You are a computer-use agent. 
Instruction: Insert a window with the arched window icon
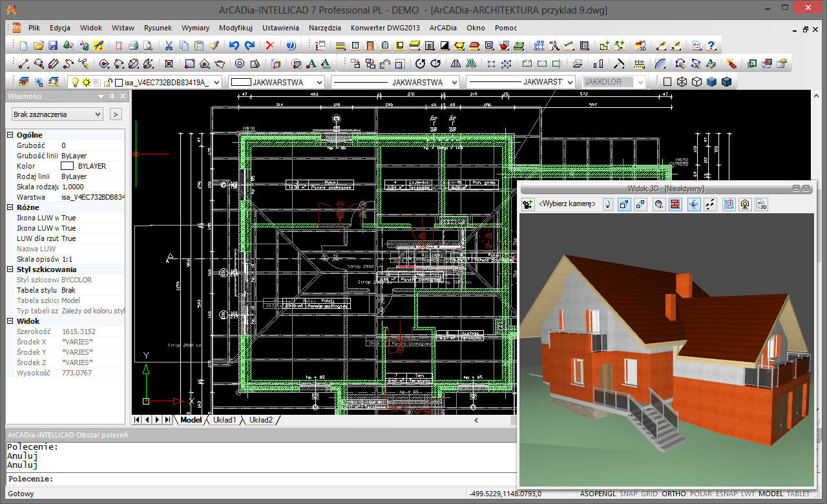(385, 46)
